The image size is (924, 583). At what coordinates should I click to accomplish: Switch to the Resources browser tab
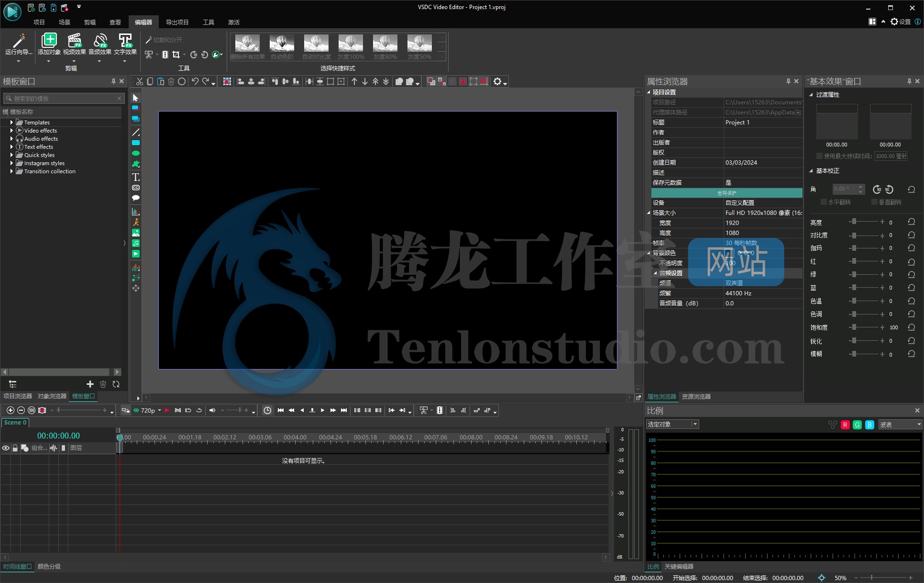[x=696, y=396]
